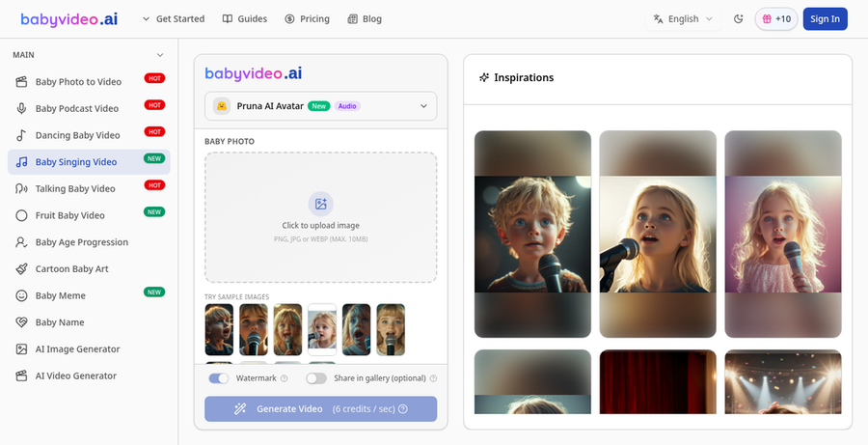The height and width of the screenshot is (445, 868).
Task: Select the last sample image thumbnail
Action: click(391, 329)
